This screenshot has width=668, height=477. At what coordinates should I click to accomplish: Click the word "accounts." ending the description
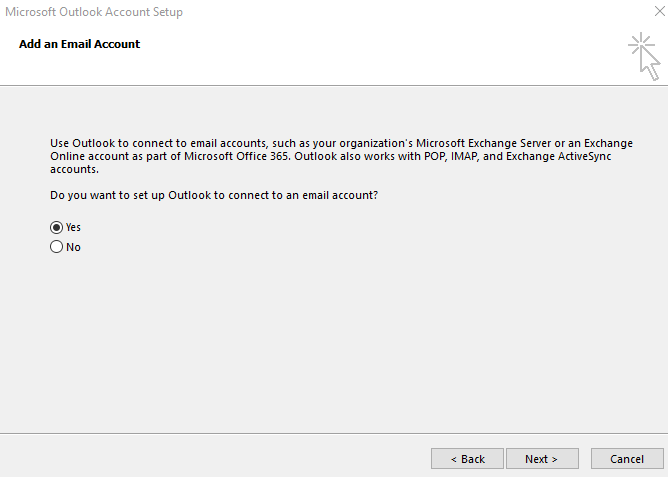click(x=75, y=170)
